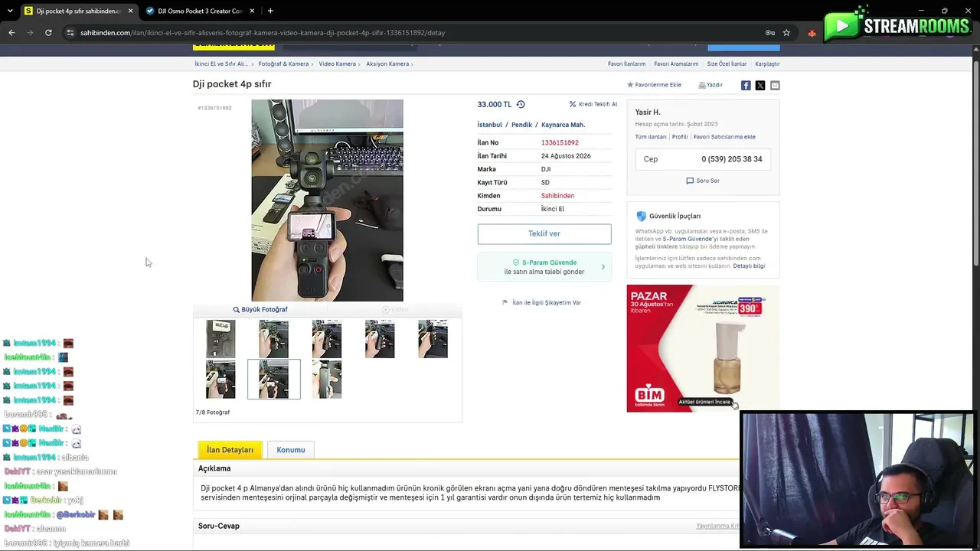Select the third photo thumbnail in the gallery
This screenshot has height=551, width=980.
327,339
